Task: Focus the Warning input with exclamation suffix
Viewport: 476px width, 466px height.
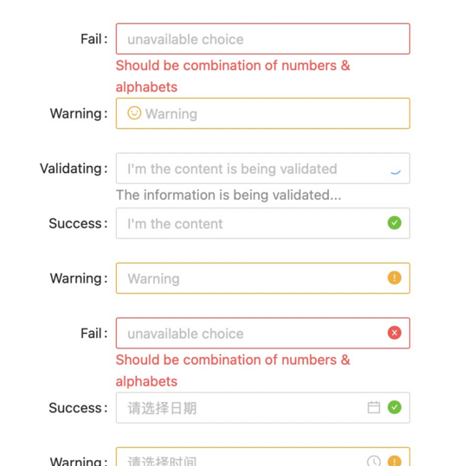Action: click(263, 278)
